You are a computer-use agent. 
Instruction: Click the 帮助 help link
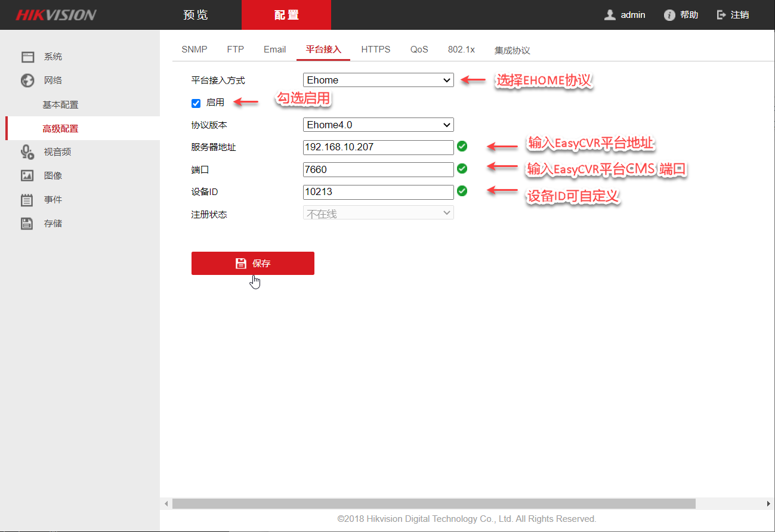[x=689, y=15]
